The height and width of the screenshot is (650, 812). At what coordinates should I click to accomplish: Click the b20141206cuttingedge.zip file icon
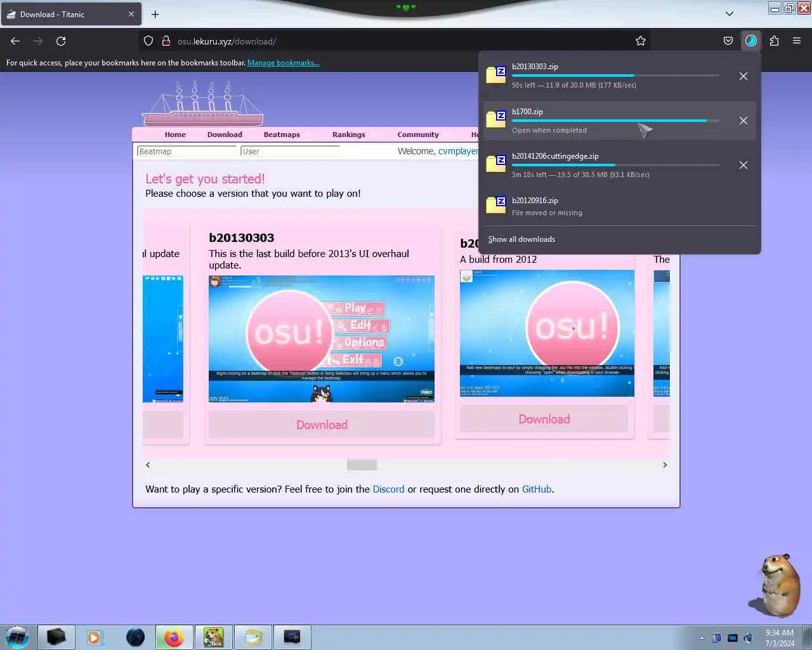click(495, 164)
